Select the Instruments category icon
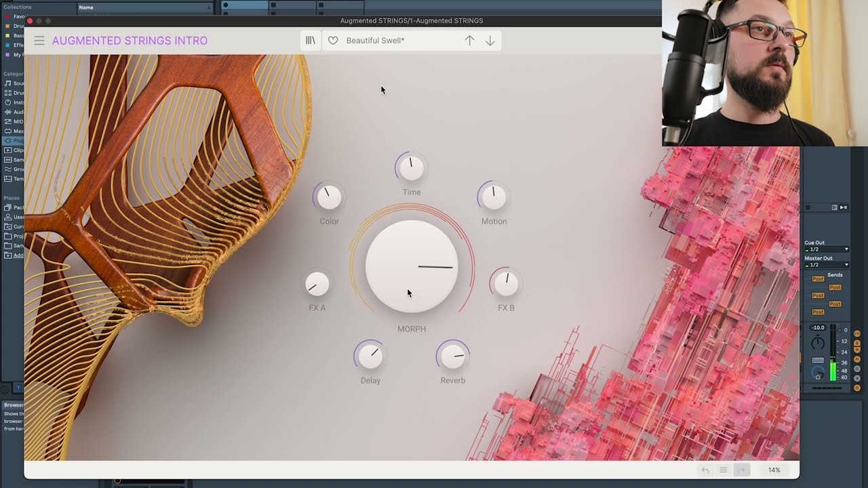The height and width of the screenshot is (488, 868). [7, 102]
